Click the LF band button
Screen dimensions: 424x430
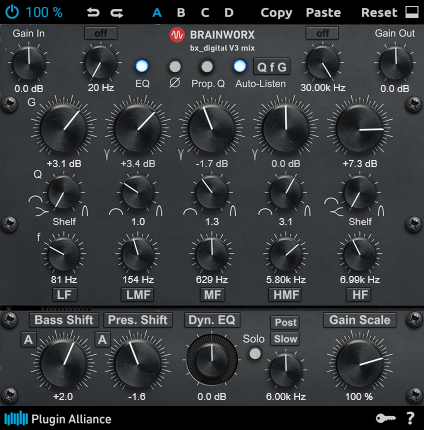tap(64, 295)
